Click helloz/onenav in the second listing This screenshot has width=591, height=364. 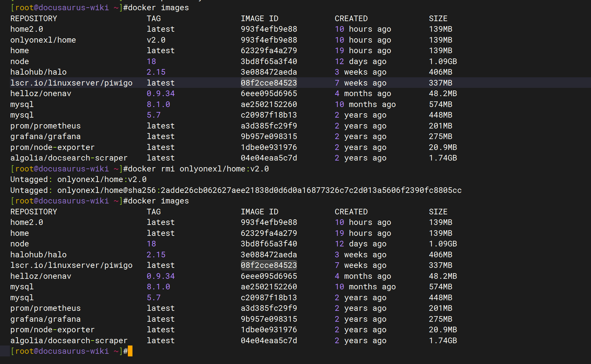tap(41, 276)
